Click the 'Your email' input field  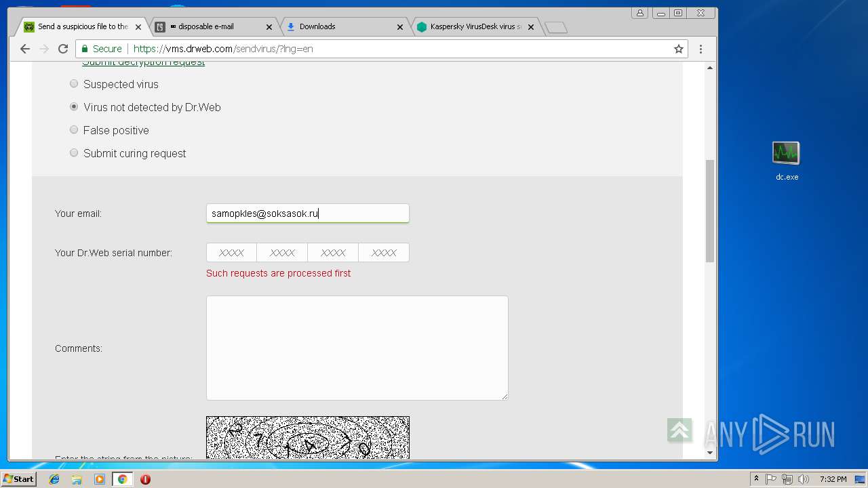308,213
